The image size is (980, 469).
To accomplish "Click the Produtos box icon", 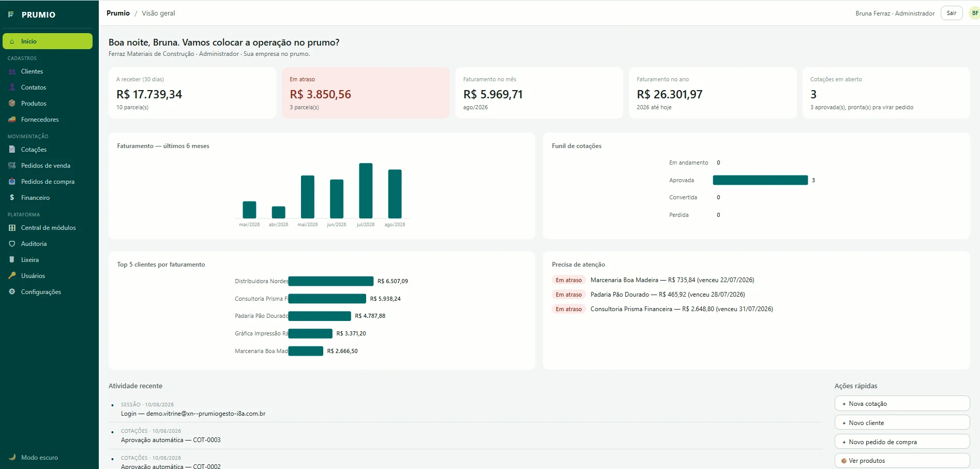I will 12,104.
